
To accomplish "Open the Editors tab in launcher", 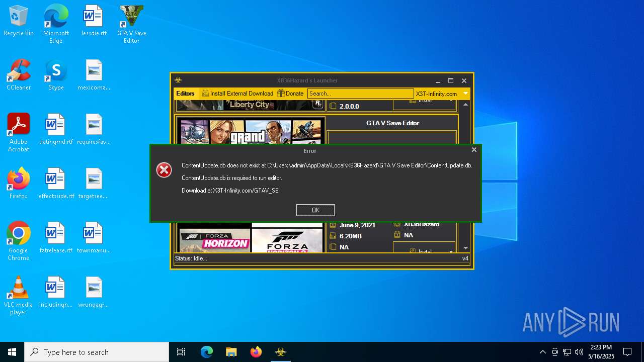I will pyautogui.click(x=185, y=94).
